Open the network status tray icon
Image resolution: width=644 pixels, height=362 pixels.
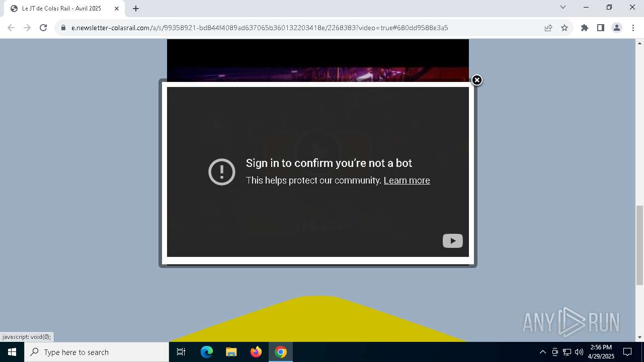pos(567,352)
